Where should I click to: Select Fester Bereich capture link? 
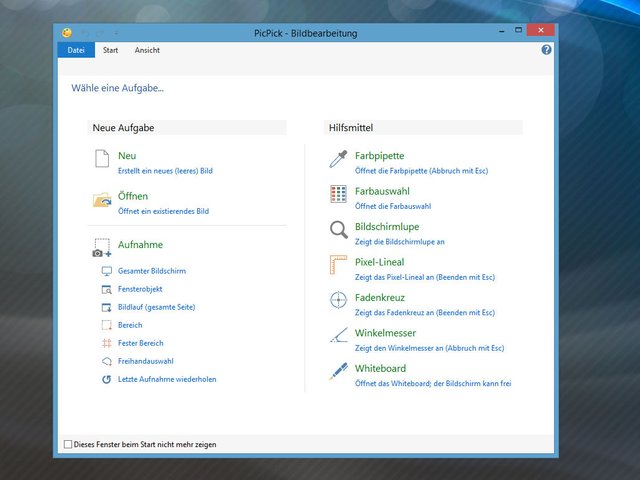tap(140, 343)
